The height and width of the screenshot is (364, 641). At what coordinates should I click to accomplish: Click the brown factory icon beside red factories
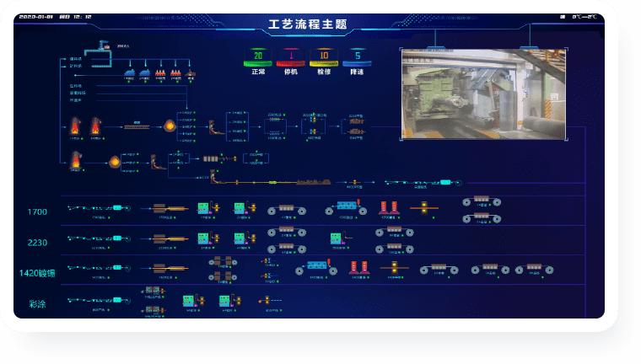[191, 73]
